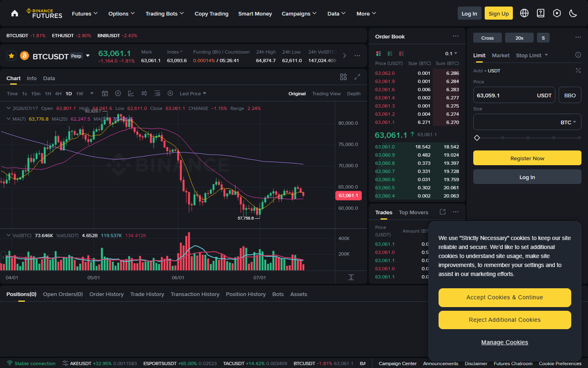588x368 pixels.
Task: Expand the Campaigns menu
Action: point(299,13)
